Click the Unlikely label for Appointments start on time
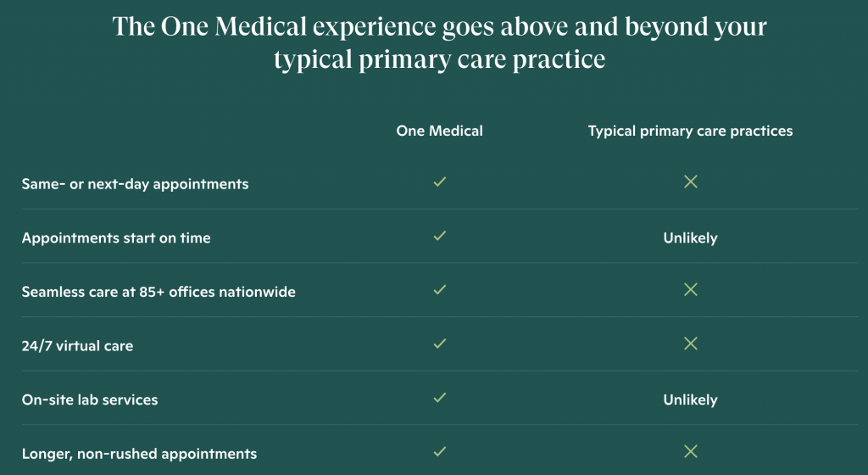This screenshot has width=868, height=475. pos(690,238)
